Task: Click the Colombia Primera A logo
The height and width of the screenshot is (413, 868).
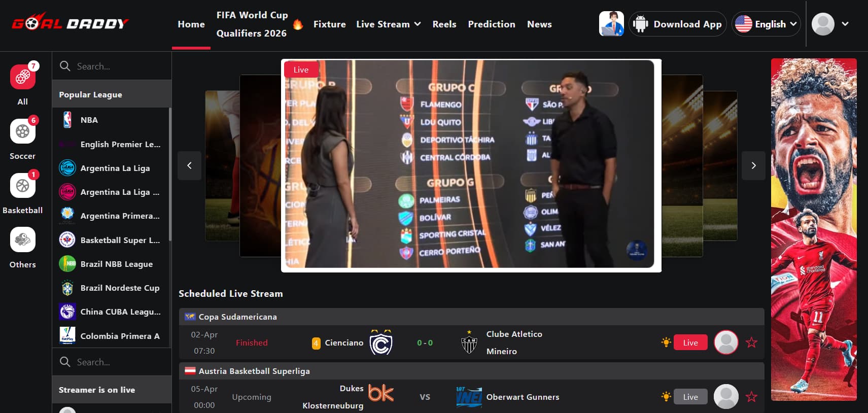Action: coord(67,336)
